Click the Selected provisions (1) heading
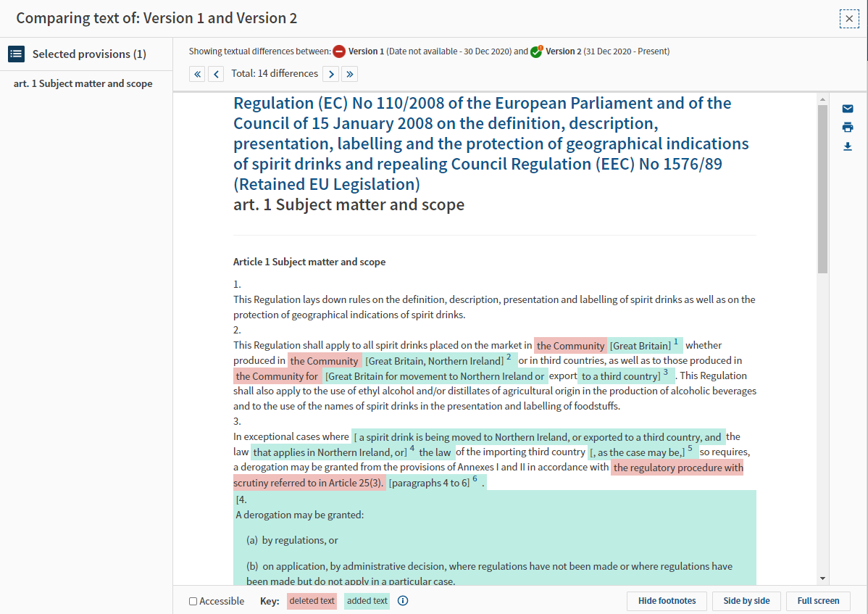This screenshot has height=614, width=868. (89, 54)
